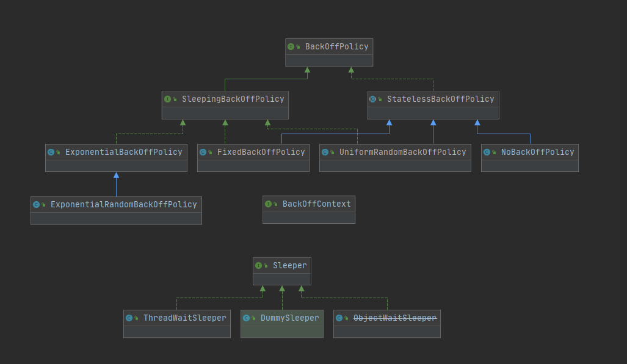Click the class icon beside ExponentialBackOffPolicy

(x=51, y=152)
